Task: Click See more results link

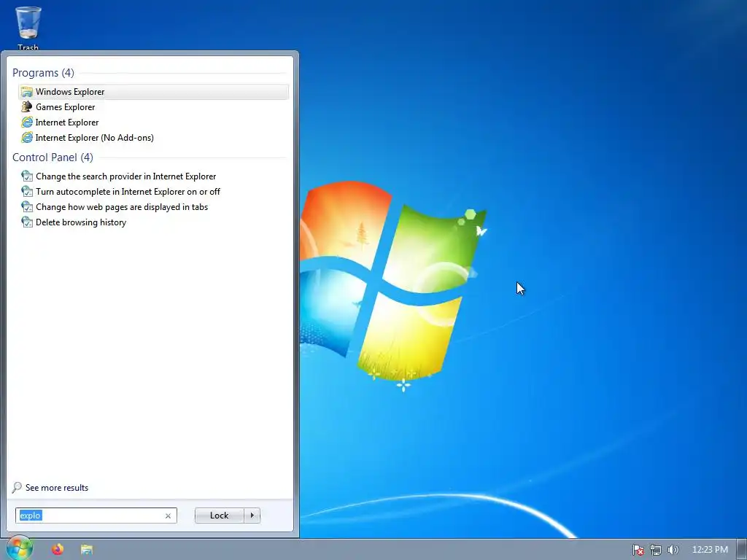Action: (57, 488)
